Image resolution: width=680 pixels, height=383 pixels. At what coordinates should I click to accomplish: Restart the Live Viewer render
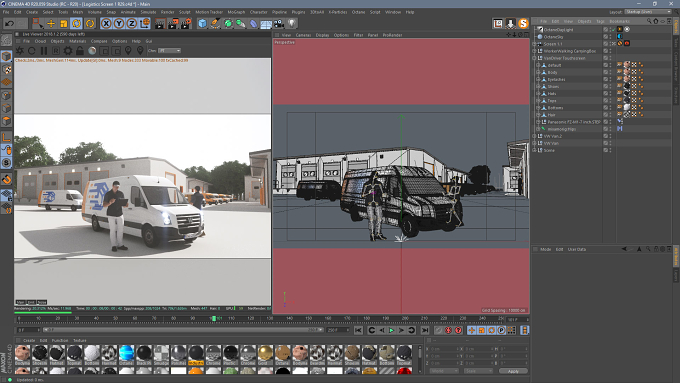32,51
